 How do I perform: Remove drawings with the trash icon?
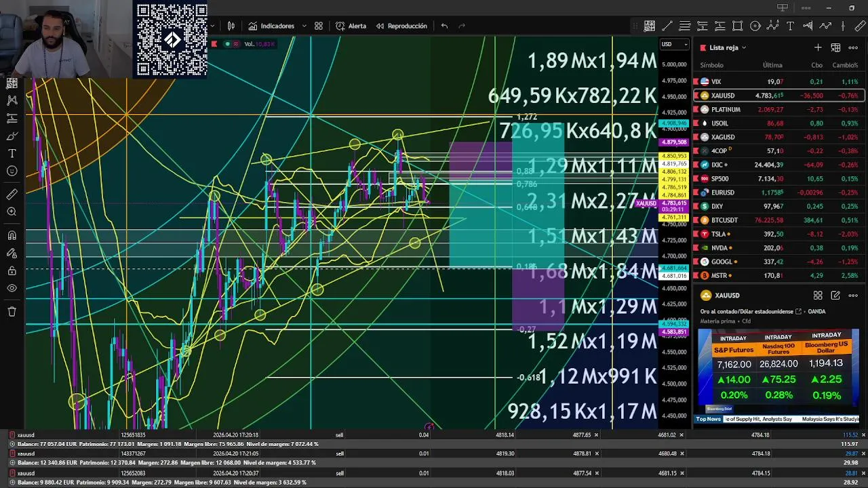12,311
